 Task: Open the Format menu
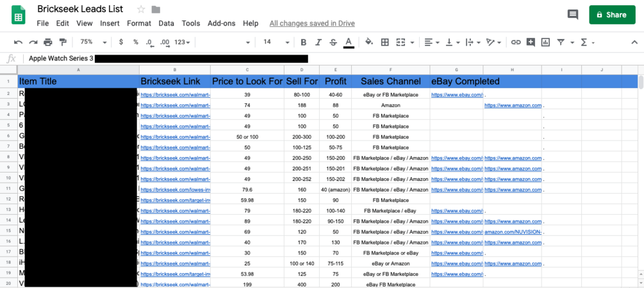[139, 24]
